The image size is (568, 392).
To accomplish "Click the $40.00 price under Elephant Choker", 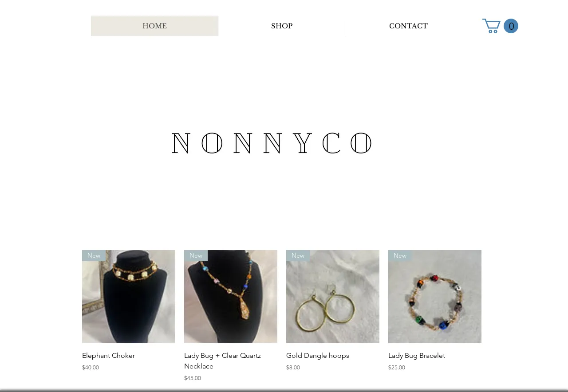I will [91, 368].
